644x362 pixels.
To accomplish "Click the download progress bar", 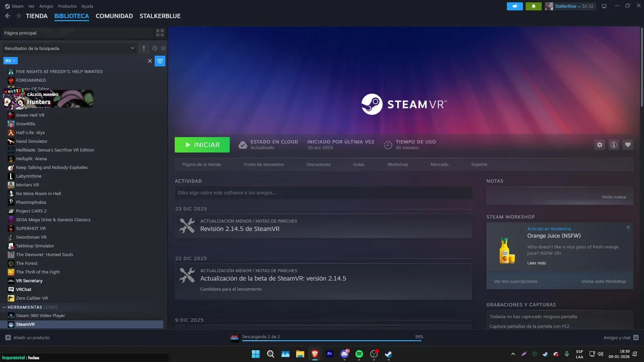I will pyautogui.click(x=332, y=340).
